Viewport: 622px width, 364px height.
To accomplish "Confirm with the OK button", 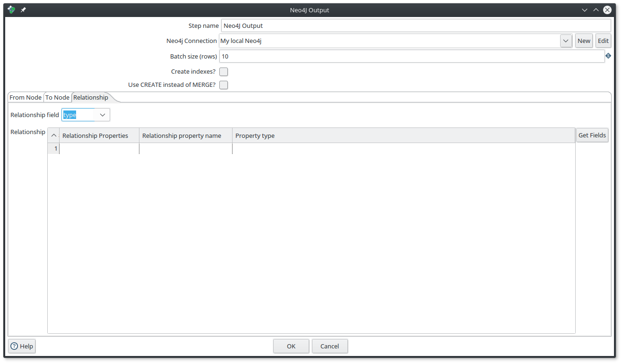I will pos(291,346).
